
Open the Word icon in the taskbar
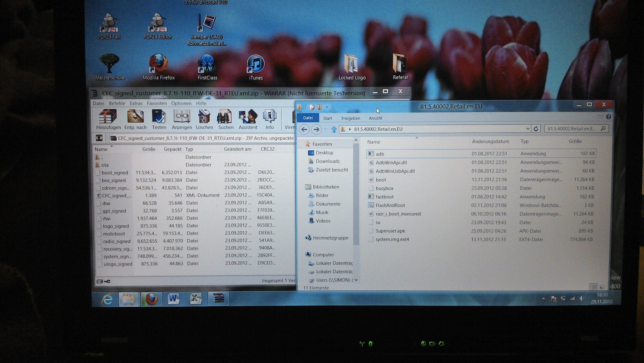tap(174, 299)
